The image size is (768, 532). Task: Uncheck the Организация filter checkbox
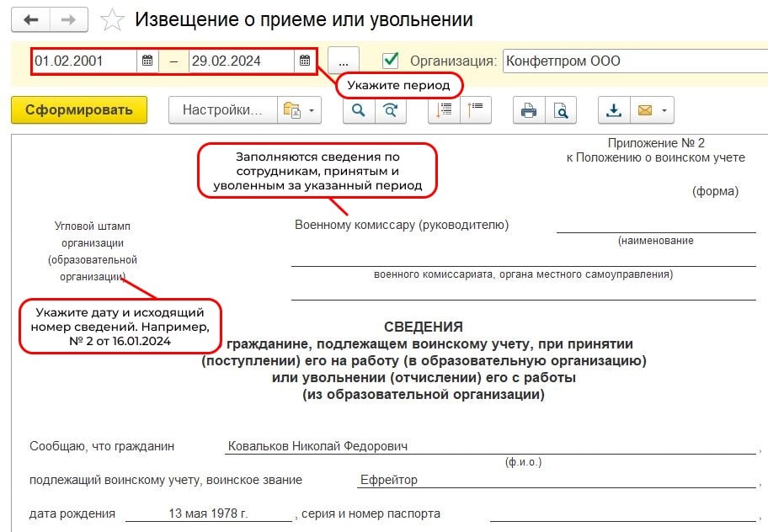click(390, 61)
